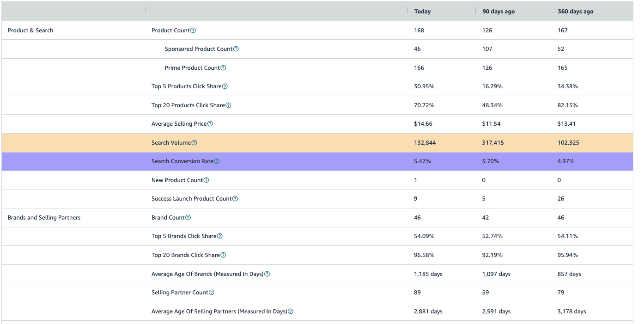Open the Average Selling Price tooltip icon
This screenshot has width=644, height=324.
[210, 124]
